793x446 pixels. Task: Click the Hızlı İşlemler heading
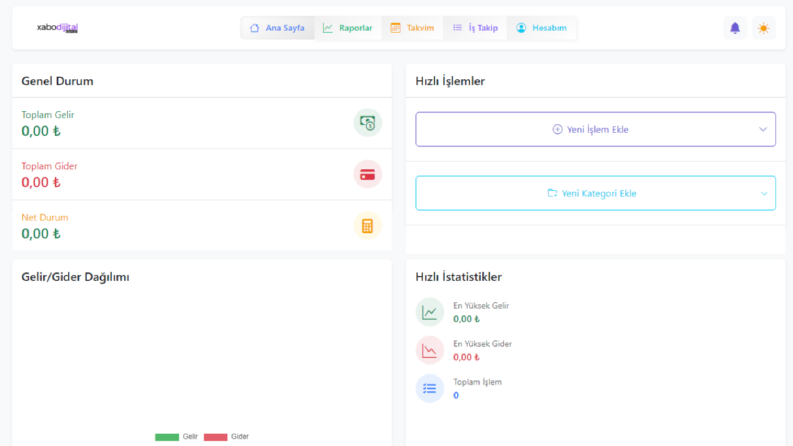(x=450, y=81)
